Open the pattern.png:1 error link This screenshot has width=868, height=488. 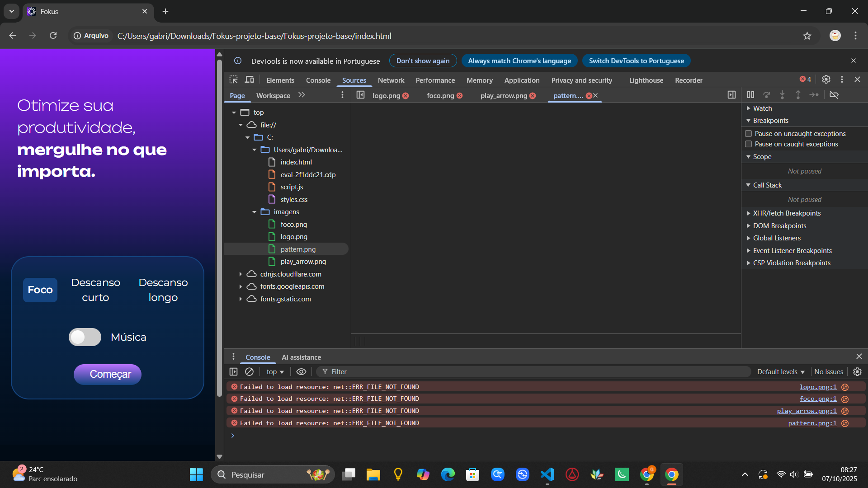[x=812, y=423]
